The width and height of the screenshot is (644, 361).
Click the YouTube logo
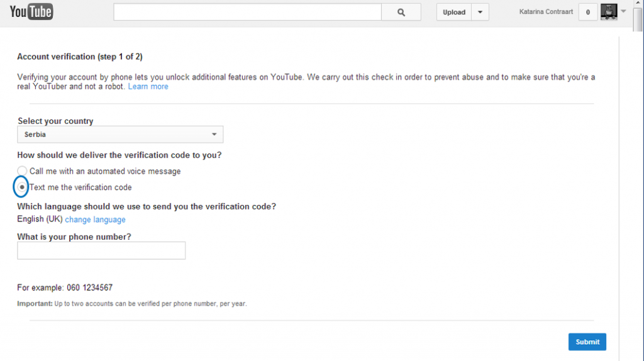pyautogui.click(x=31, y=11)
